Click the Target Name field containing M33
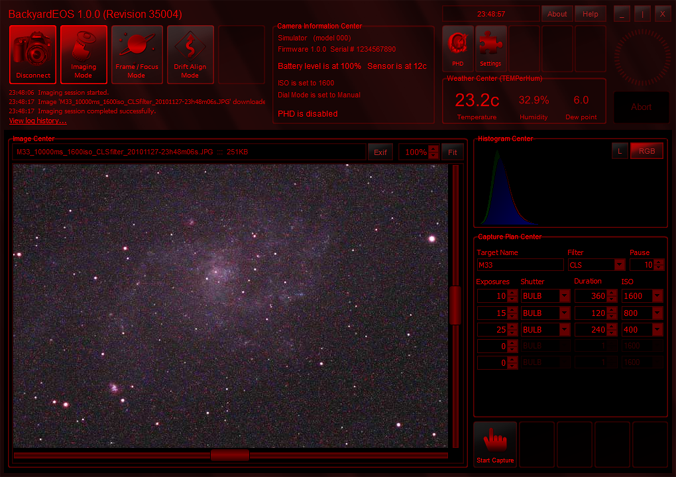 pos(519,266)
